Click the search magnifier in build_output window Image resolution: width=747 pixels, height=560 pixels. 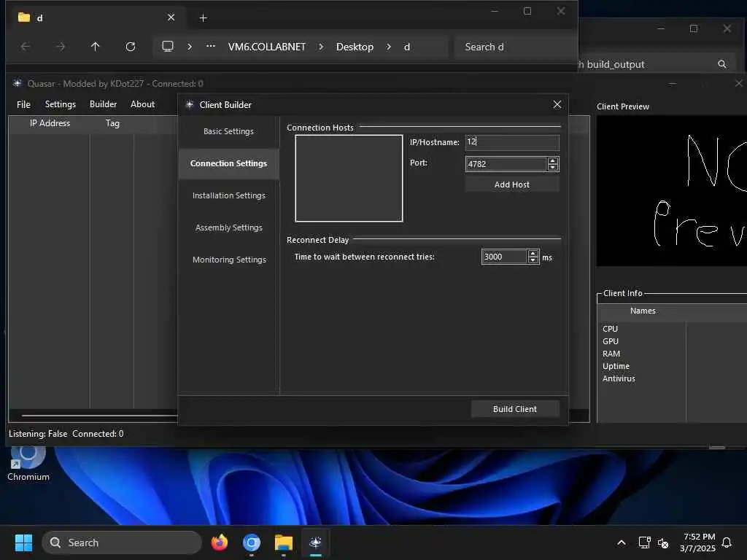722,64
